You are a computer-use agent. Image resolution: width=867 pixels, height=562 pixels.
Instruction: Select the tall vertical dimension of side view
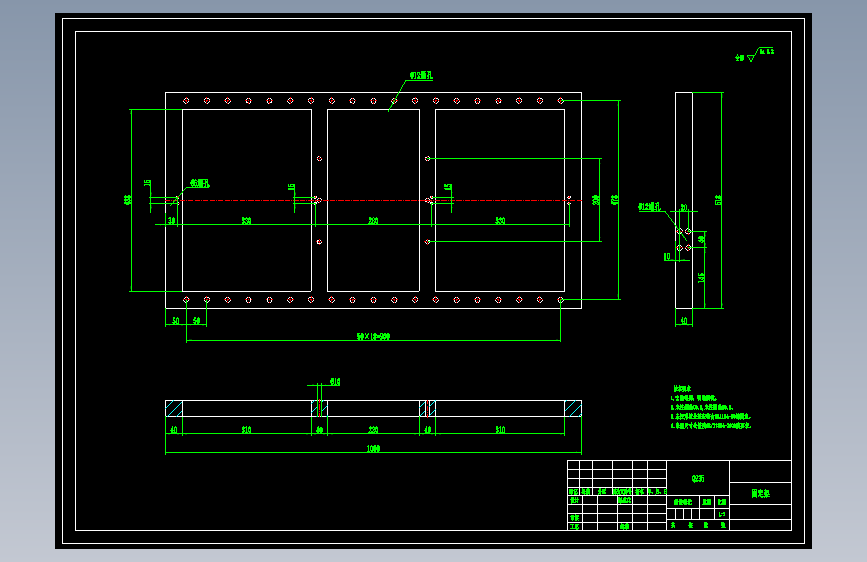click(718, 200)
